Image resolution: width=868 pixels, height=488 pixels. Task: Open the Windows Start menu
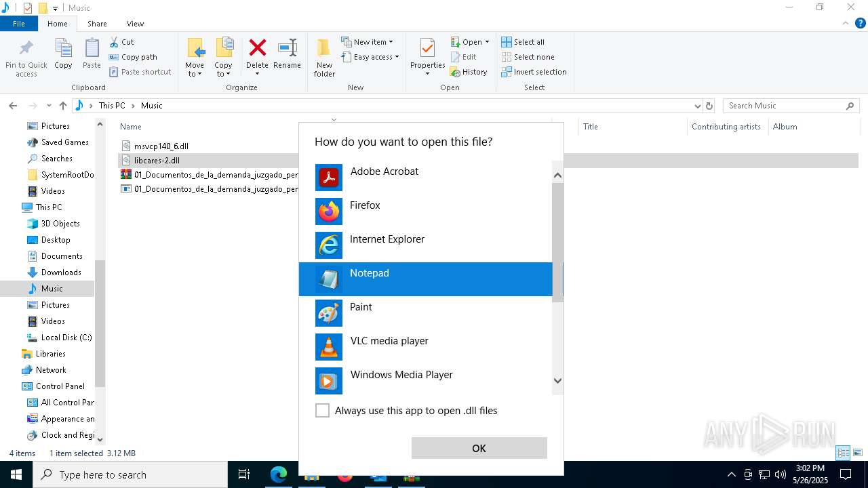click(x=16, y=474)
